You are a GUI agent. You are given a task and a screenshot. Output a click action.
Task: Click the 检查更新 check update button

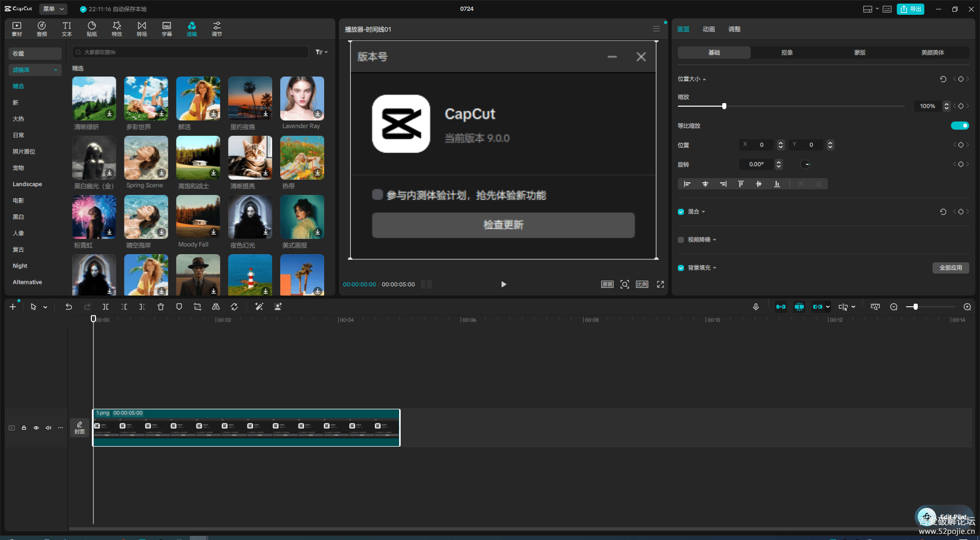pos(503,225)
